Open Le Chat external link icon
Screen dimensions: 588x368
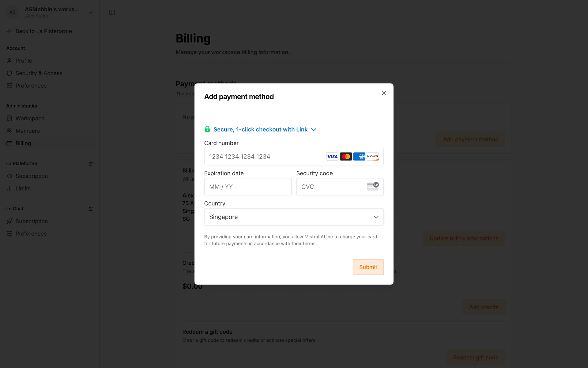(x=91, y=209)
